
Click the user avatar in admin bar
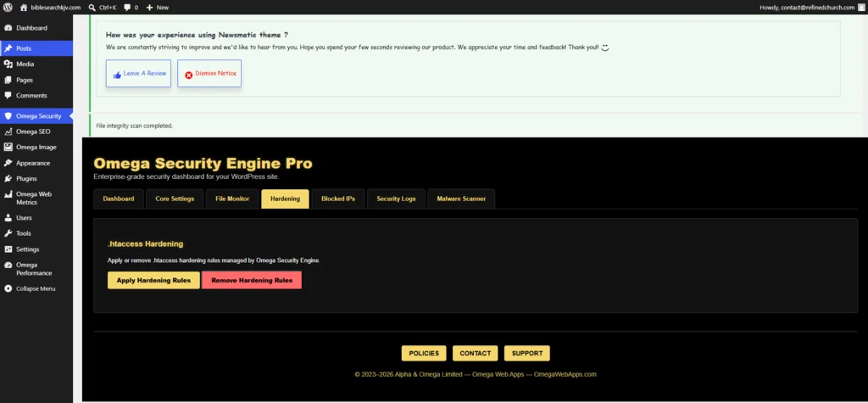click(x=861, y=7)
